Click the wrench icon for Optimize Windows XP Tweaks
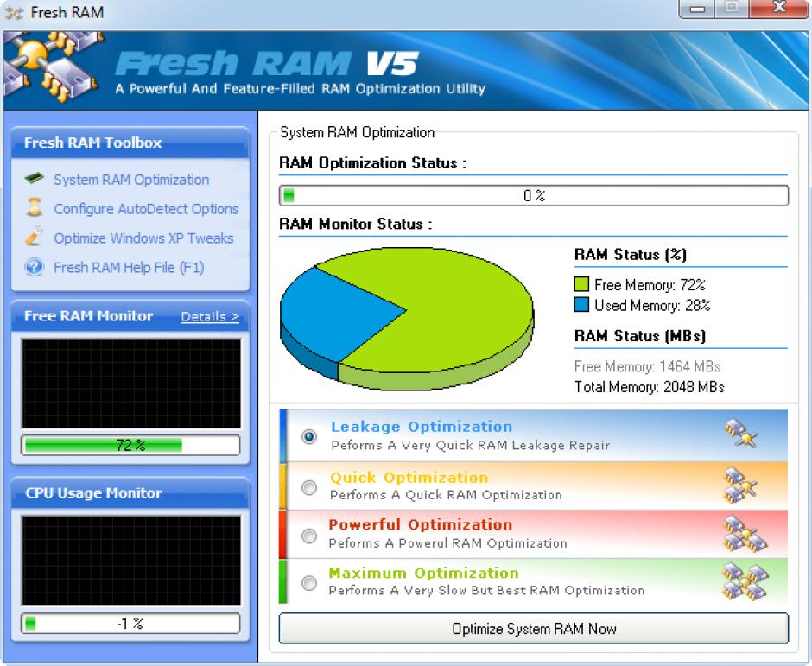The height and width of the screenshot is (666, 812). [x=35, y=236]
